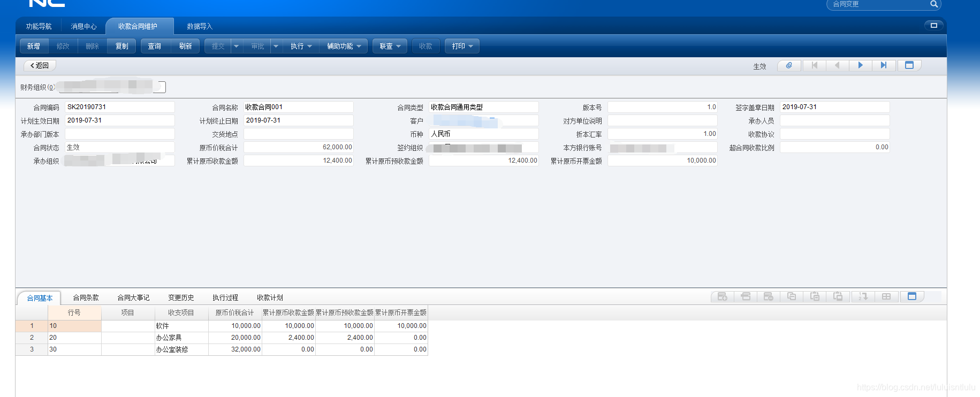
Task: Click the grid layout icon in detail toolbar
Action: 886,296
